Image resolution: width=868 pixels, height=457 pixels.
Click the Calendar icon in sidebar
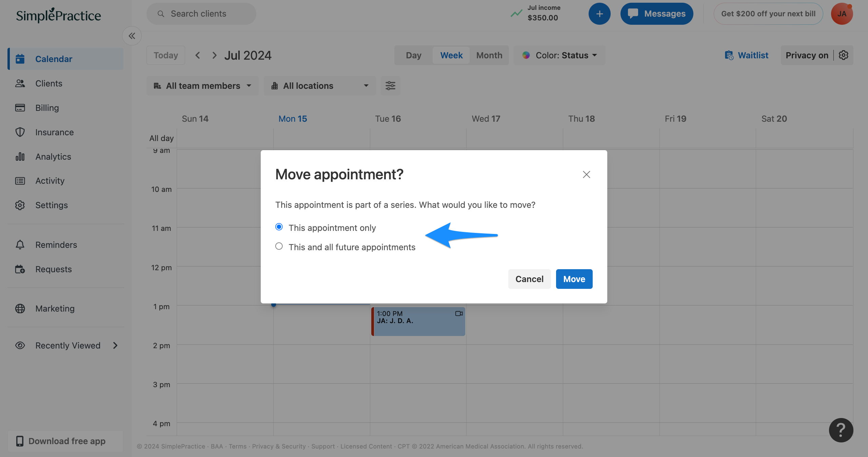20,59
